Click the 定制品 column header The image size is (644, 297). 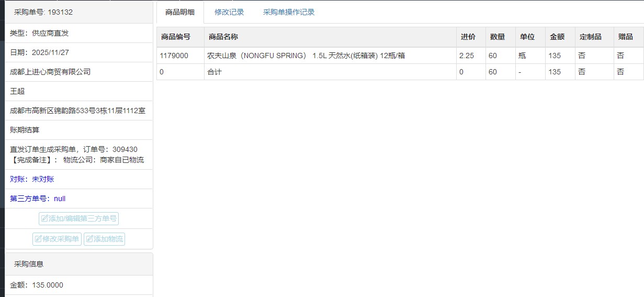(x=591, y=37)
